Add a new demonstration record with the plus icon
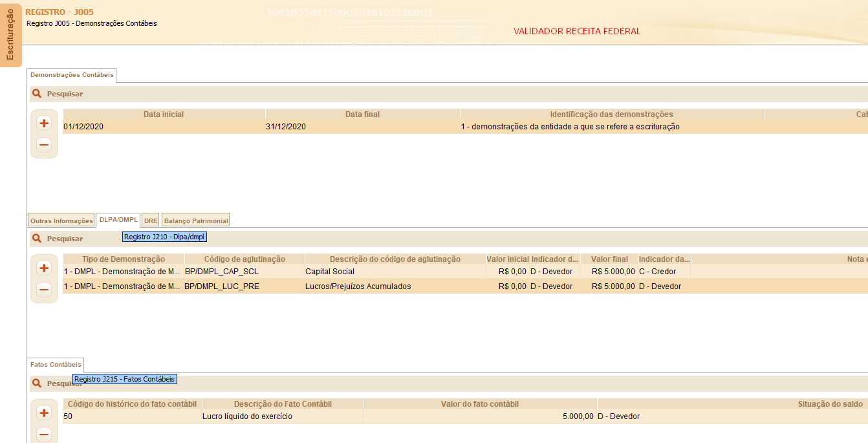868x443 pixels. (43, 122)
